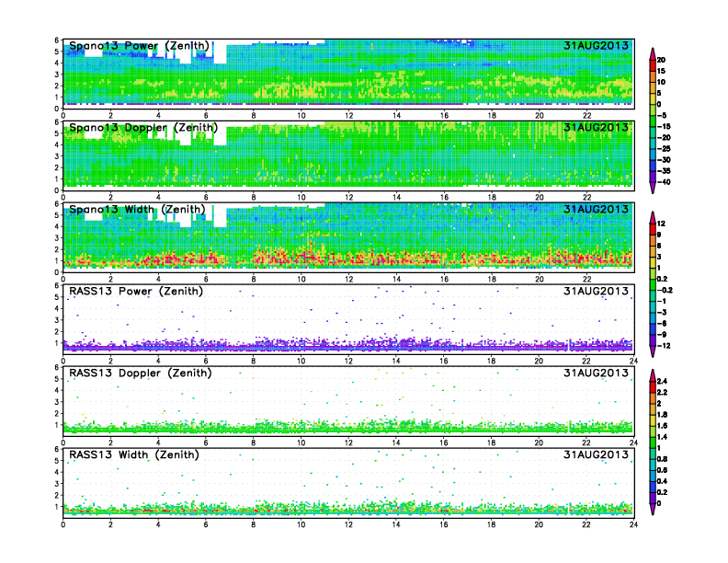The width and height of the screenshot is (728, 563).
Task: Click the 'Spano13 Doppler (Zenith)' panel title
Action: 143,128
